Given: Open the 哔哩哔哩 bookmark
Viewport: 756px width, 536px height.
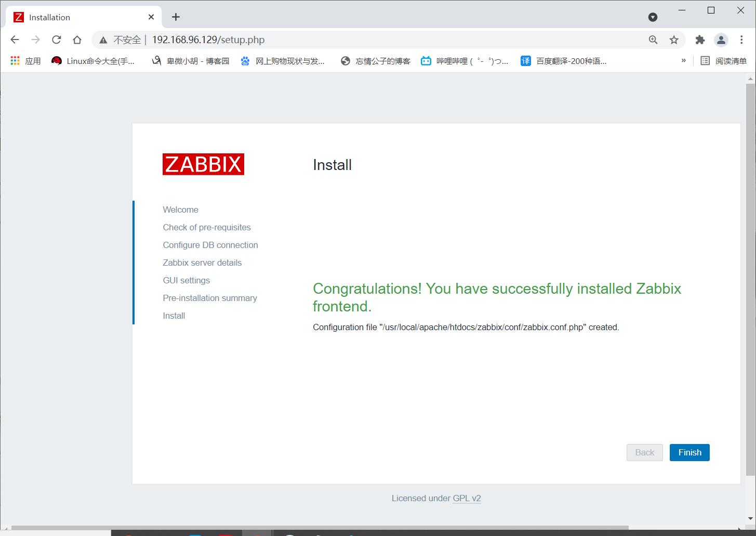Looking at the screenshot, I should coord(465,61).
